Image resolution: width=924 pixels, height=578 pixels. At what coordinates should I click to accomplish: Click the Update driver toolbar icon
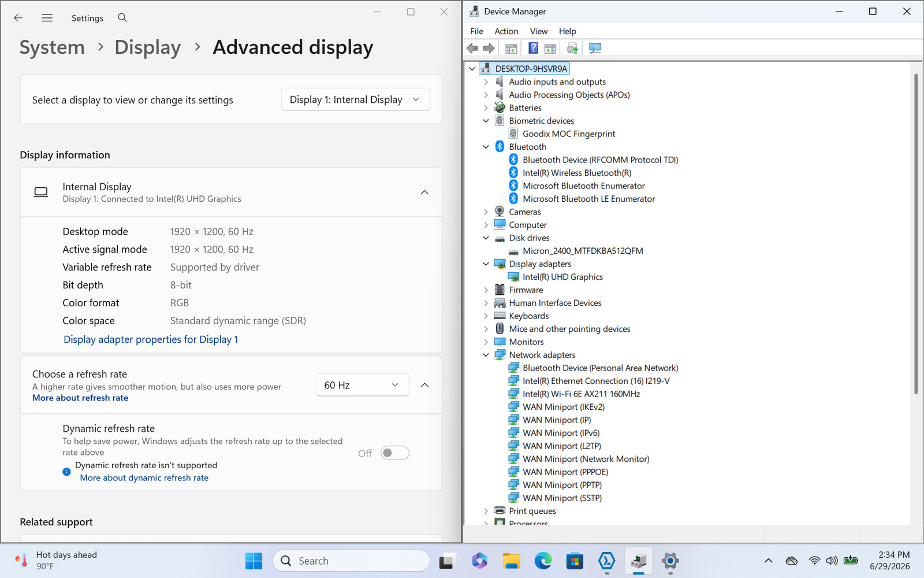click(572, 48)
